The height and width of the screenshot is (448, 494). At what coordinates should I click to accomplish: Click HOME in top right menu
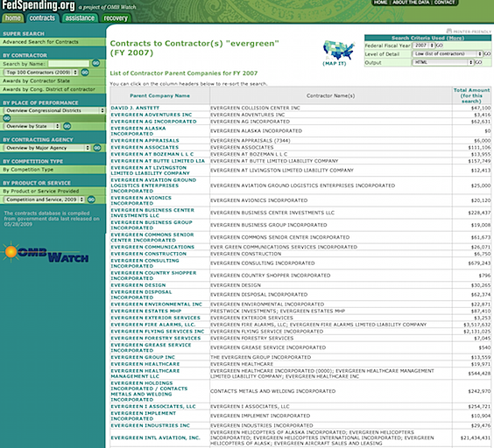click(381, 3)
